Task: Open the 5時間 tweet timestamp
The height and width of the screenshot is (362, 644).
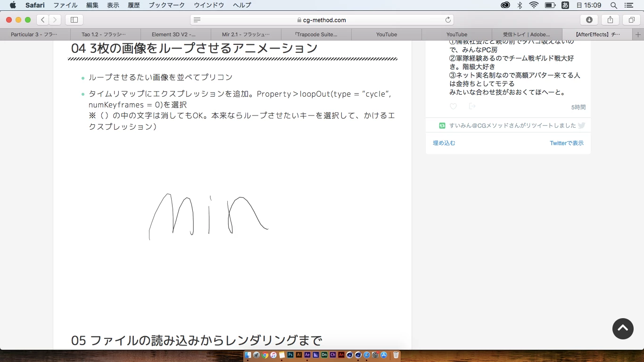Action: pos(578,107)
